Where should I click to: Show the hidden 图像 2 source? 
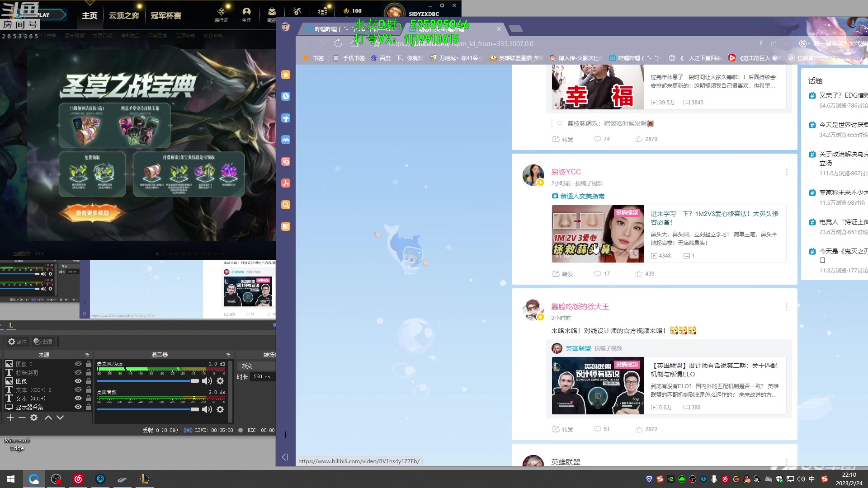coord(78,364)
